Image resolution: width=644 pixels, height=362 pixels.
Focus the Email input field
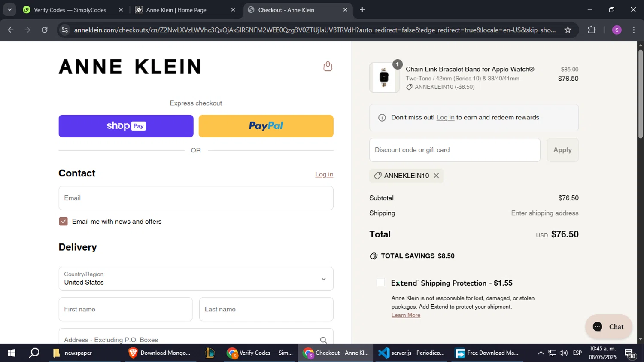point(196,198)
